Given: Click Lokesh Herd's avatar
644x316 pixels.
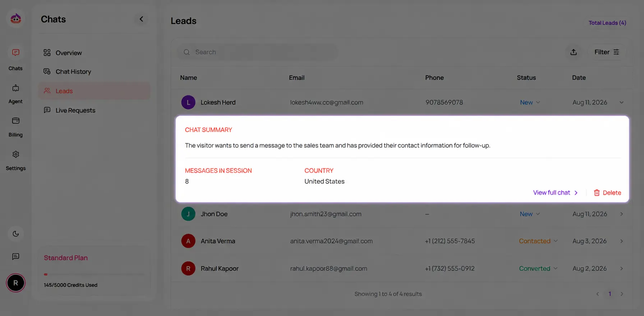Looking at the screenshot, I should (x=188, y=103).
